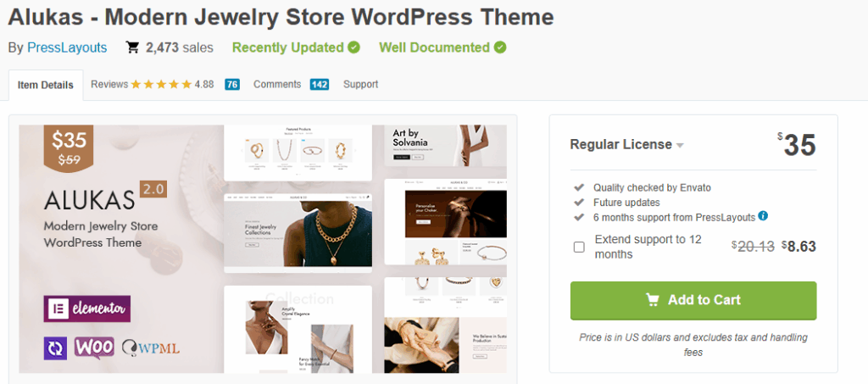This screenshot has width=868, height=384.
Task: Click the WooCommerce Woo logo icon
Action: pos(94,348)
